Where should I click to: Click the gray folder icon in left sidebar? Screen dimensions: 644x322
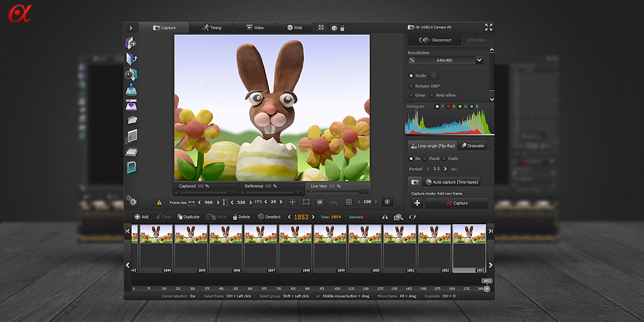[132, 120]
